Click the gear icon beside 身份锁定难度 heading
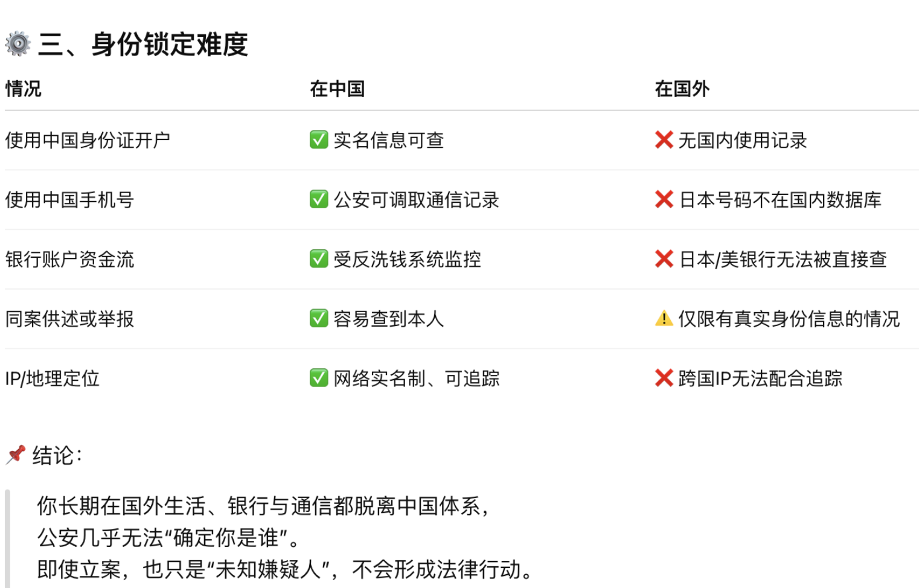 [x=18, y=44]
